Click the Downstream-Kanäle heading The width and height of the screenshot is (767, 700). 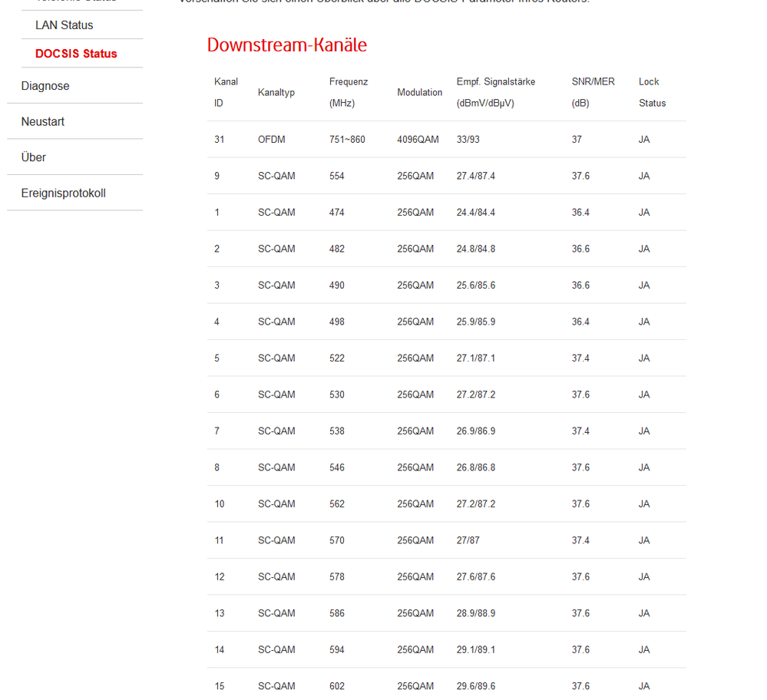(x=286, y=45)
